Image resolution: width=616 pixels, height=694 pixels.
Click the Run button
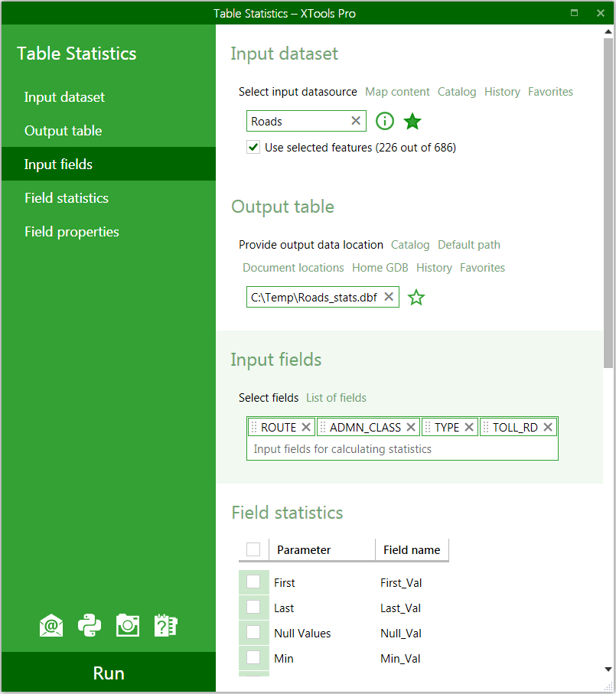[x=109, y=673]
